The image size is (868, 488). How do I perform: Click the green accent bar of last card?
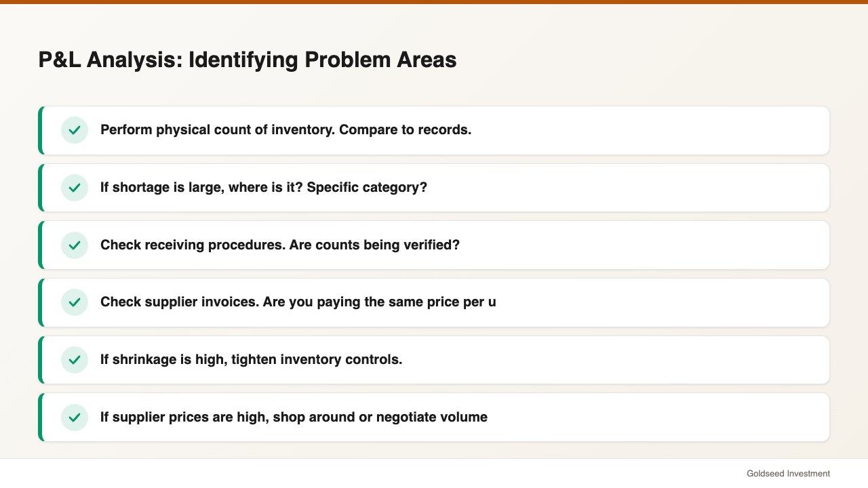tap(40, 418)
